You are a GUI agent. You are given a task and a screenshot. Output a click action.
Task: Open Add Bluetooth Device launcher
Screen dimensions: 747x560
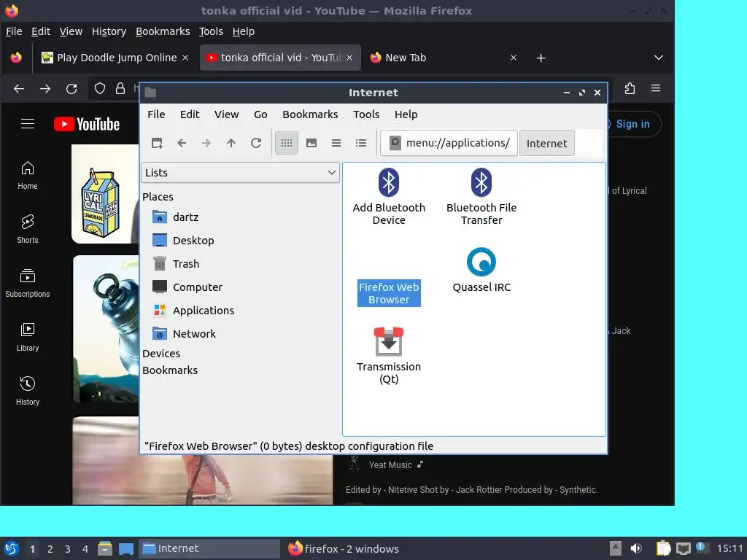click(389, 196)
